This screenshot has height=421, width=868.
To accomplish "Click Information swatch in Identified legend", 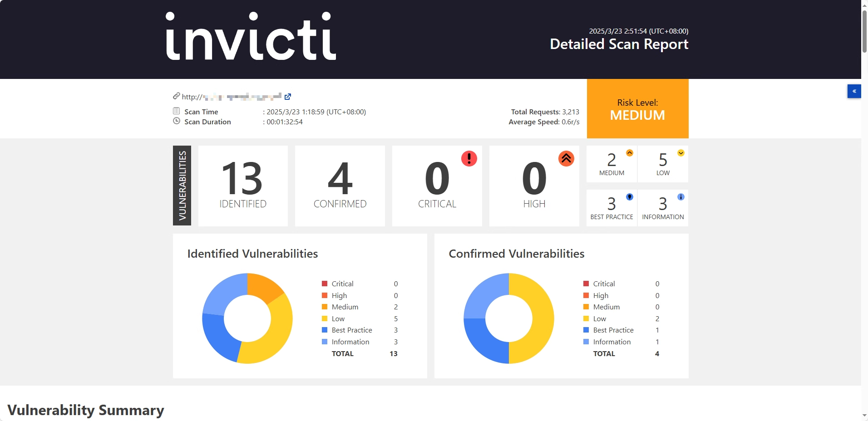I will coord(325,342).
